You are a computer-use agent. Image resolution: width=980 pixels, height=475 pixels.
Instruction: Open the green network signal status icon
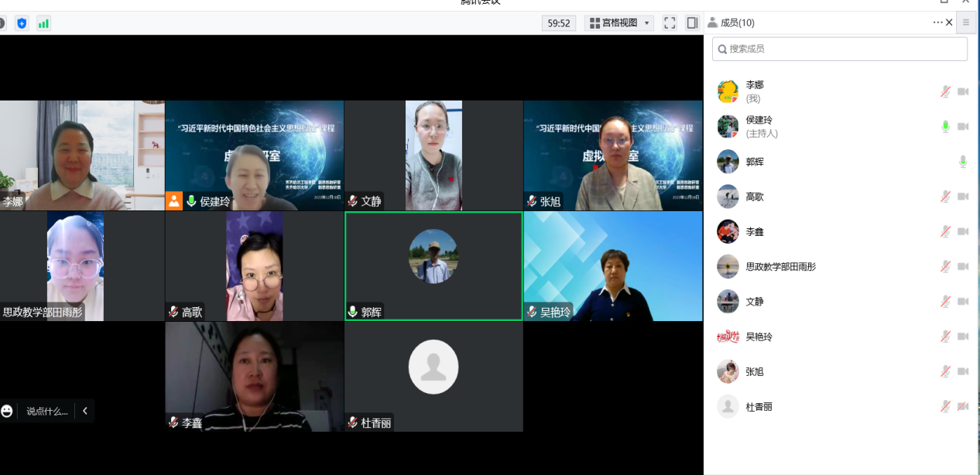(x=43, y=23)
